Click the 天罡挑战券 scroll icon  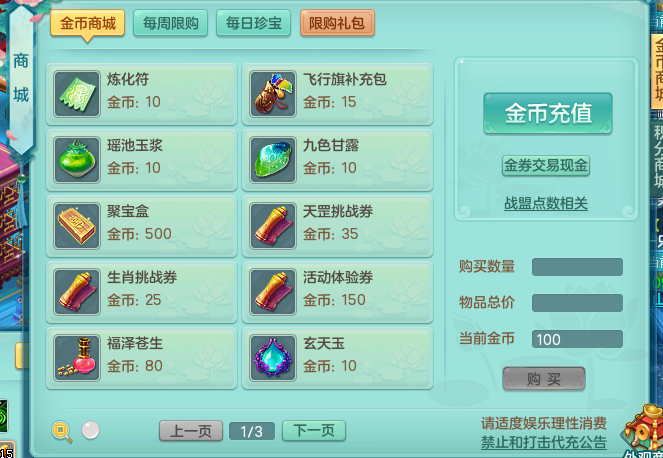point(273,226)
